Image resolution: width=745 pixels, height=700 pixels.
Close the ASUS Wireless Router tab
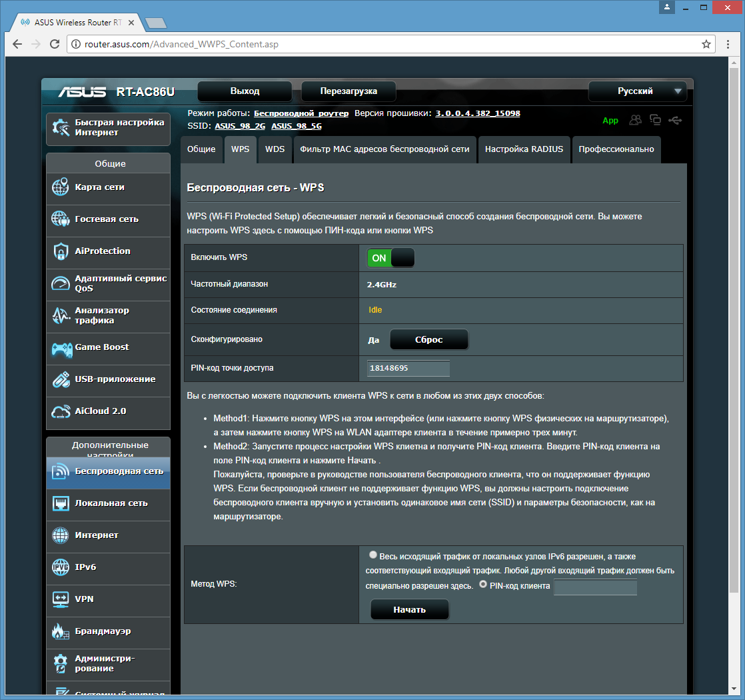(132, 23)
